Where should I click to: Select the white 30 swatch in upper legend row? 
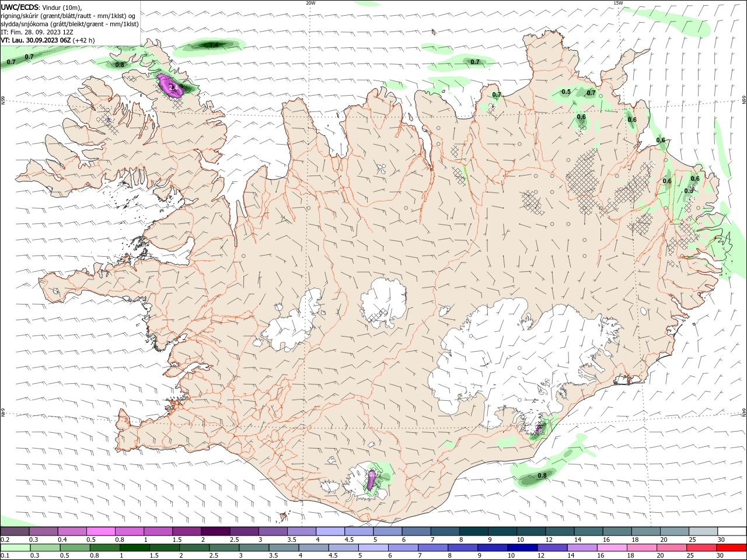point(731,531)
